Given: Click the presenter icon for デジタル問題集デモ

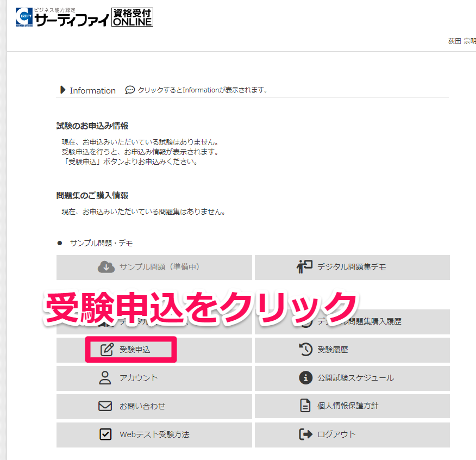Looking at the screenshot, I should pos(304,267).
